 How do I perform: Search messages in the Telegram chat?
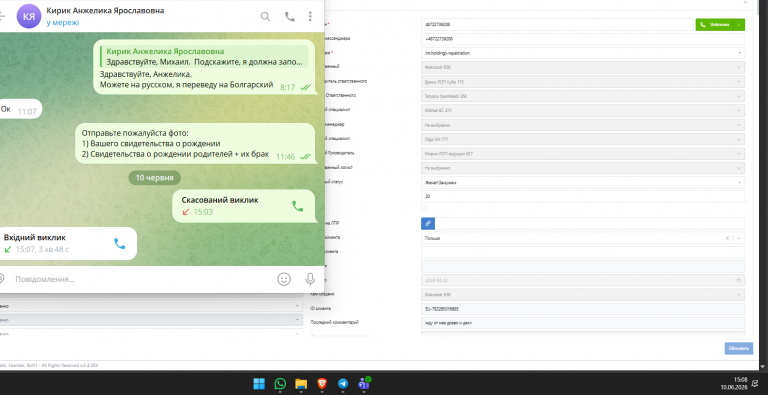pyautogui.click(x=265, y=17)
